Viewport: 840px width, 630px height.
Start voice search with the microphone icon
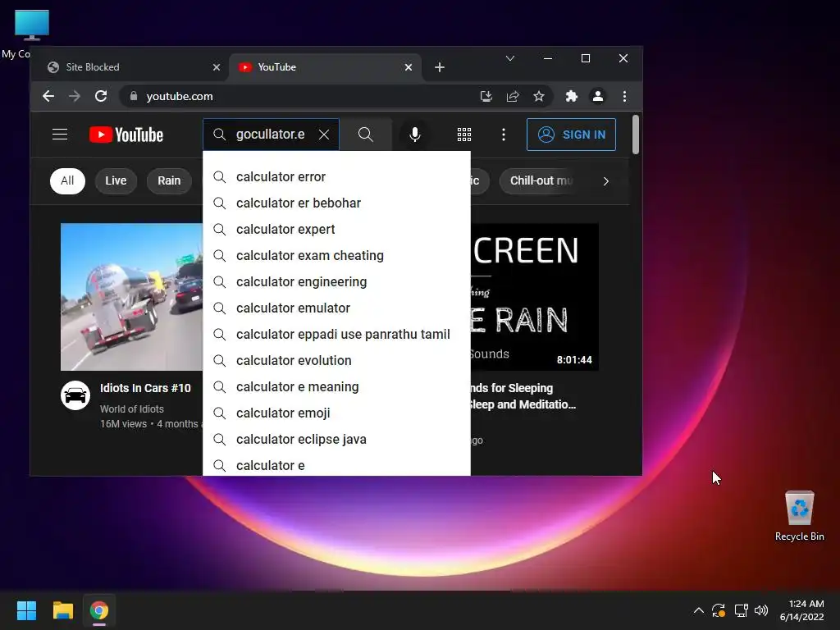pos(414,135)
